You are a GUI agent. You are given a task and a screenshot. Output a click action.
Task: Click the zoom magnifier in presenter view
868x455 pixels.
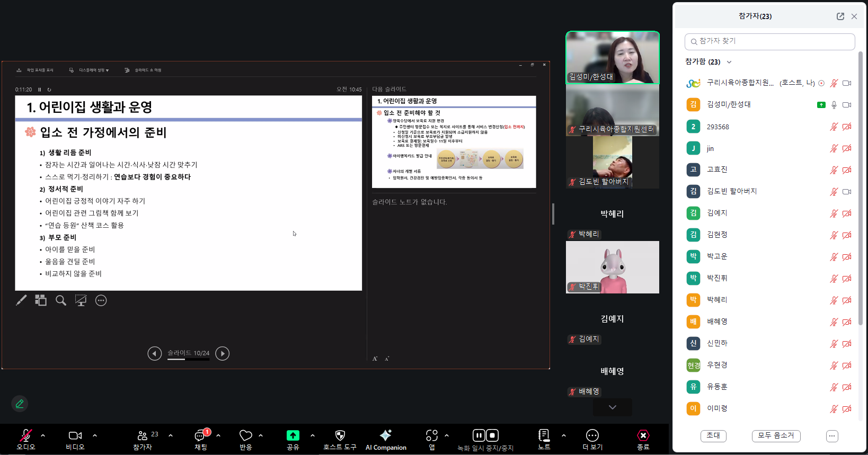(61, 300)
